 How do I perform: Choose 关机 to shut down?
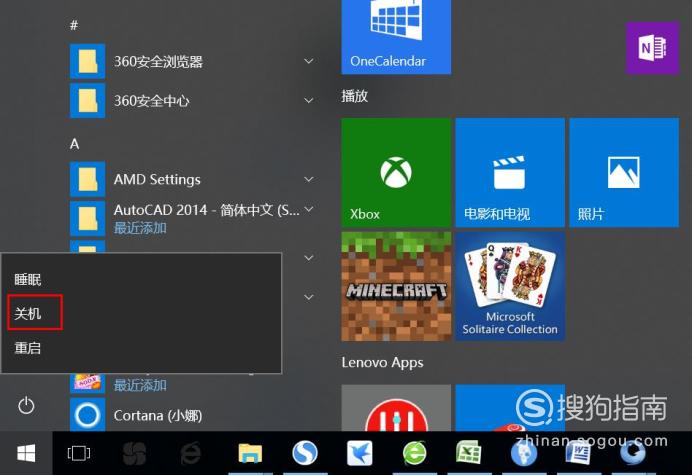28,314
